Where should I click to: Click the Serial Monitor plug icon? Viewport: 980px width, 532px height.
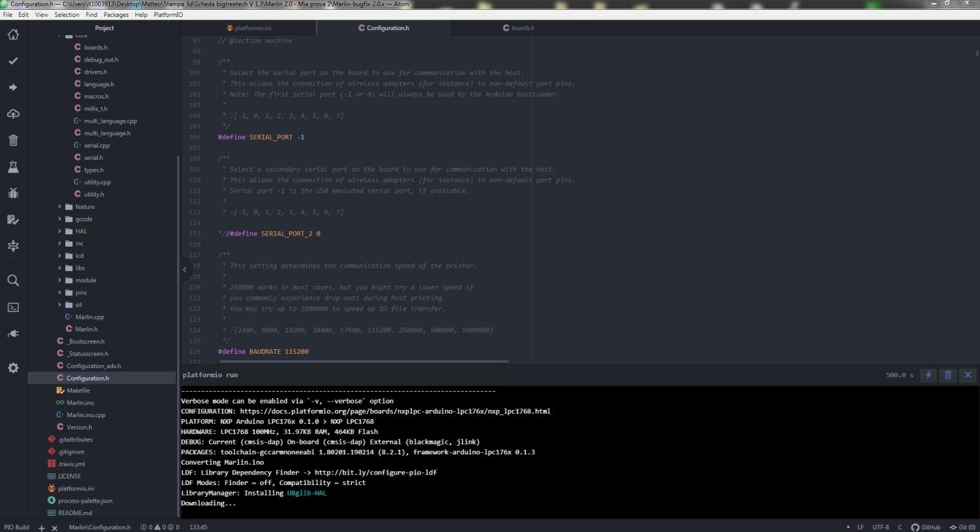click(x=13, y=334)
